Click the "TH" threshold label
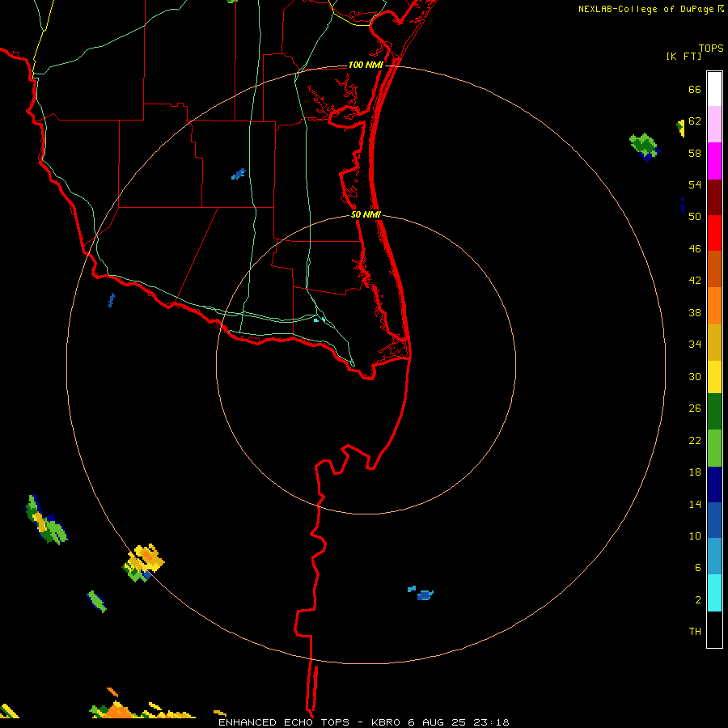This screenshot has width=728, height=728. pyautogui.click(x=695, y=631)
